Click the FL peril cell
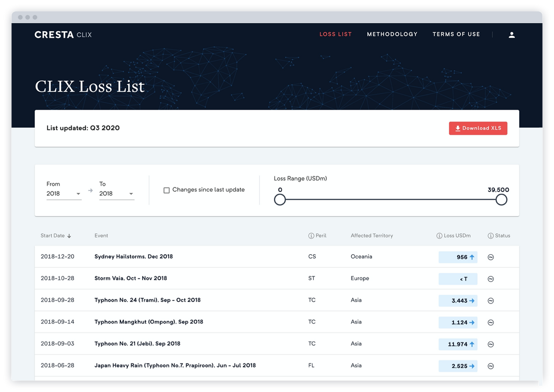The height and width of the screenshot is (392, 554). 311,366
